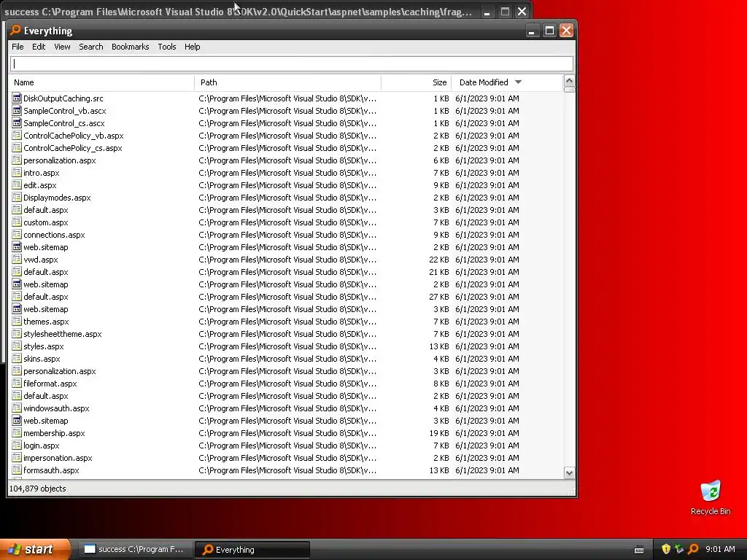Viewport: 747px width, 560px height.
Task: Select the DiskOutputCaching.src file icon
Action: [x=17, y=98]
